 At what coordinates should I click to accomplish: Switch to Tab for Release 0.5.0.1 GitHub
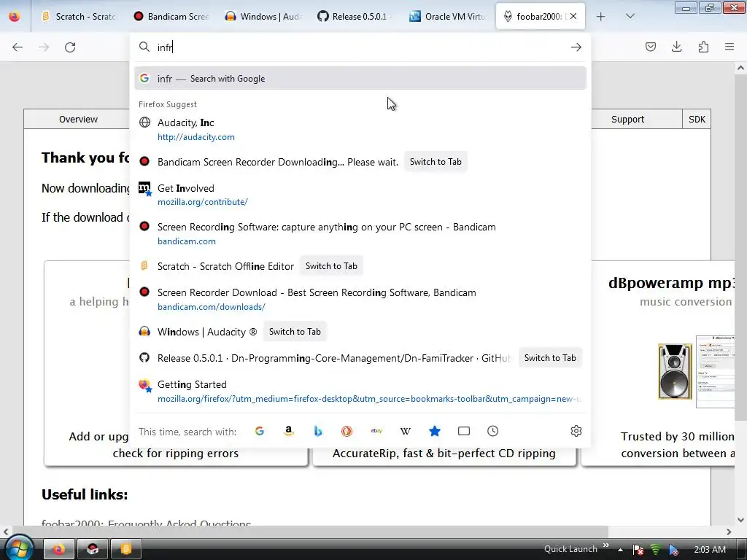pos(550,357)
